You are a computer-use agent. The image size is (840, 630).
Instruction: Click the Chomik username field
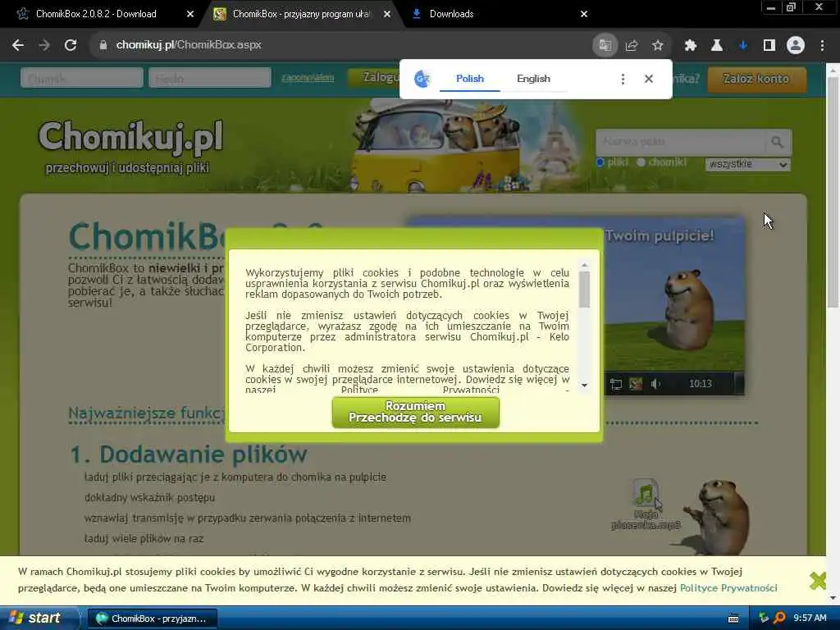[x=82, y=78]
